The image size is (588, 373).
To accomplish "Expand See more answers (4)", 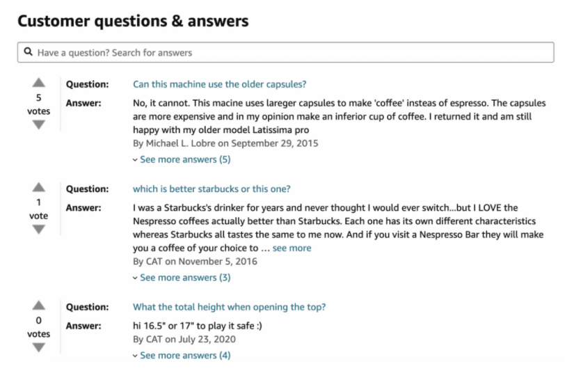I will point(185,356).
